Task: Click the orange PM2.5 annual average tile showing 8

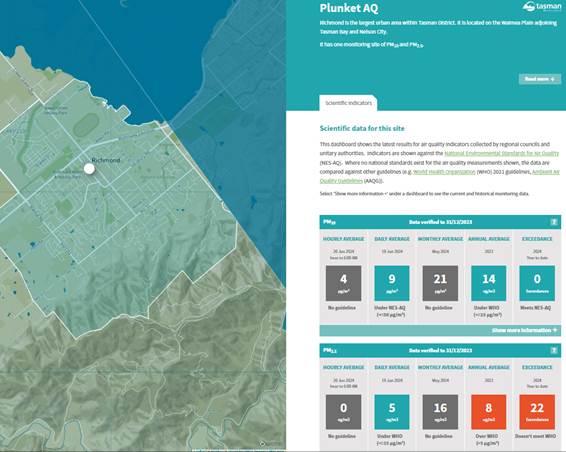Action: pyautogui.click(x=489, y=412)
